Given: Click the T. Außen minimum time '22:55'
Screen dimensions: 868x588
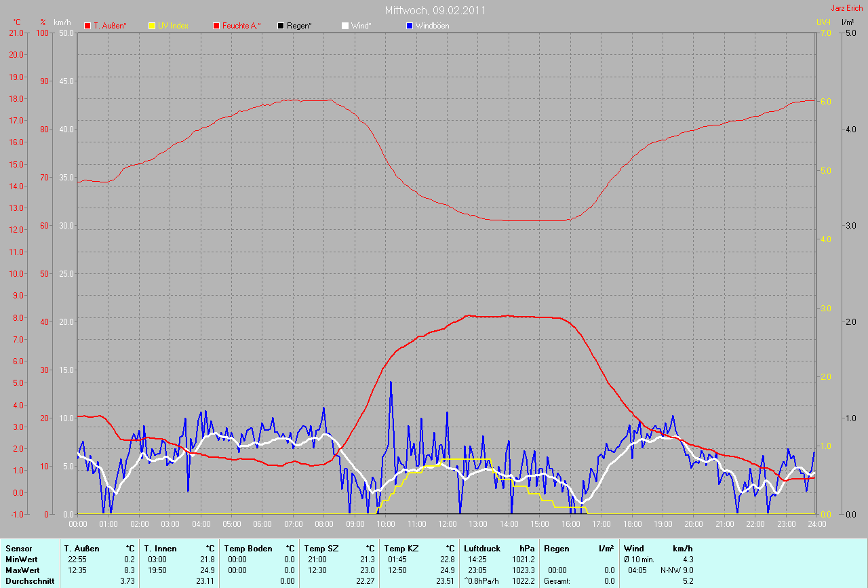Looking at the screenshot, I should tap(77, 560).
